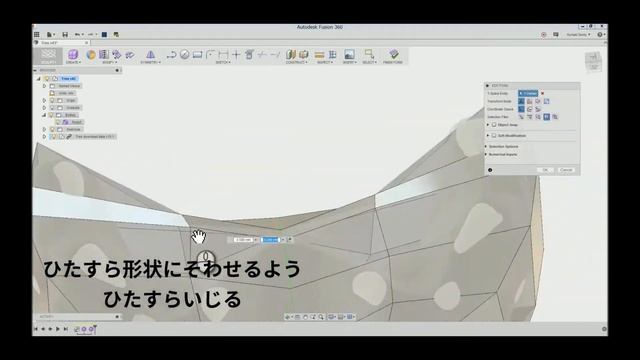Click the highlighted blue value field in canvas
The height and width of the screenshot is (360, 640).
click(x=270, y=240)
